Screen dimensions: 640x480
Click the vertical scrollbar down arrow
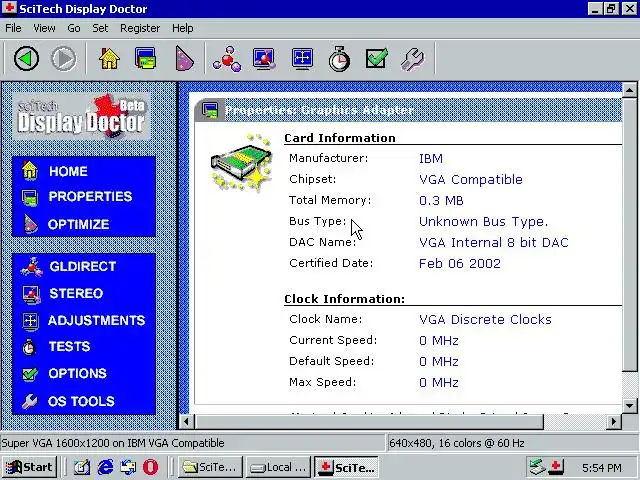click(x=629, y=406)
